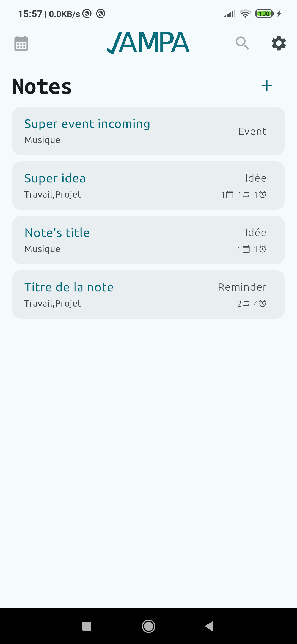This screenshot has height=644, width=297.
Task: Tap the repeat icon on Super idea
Action: 246,195
